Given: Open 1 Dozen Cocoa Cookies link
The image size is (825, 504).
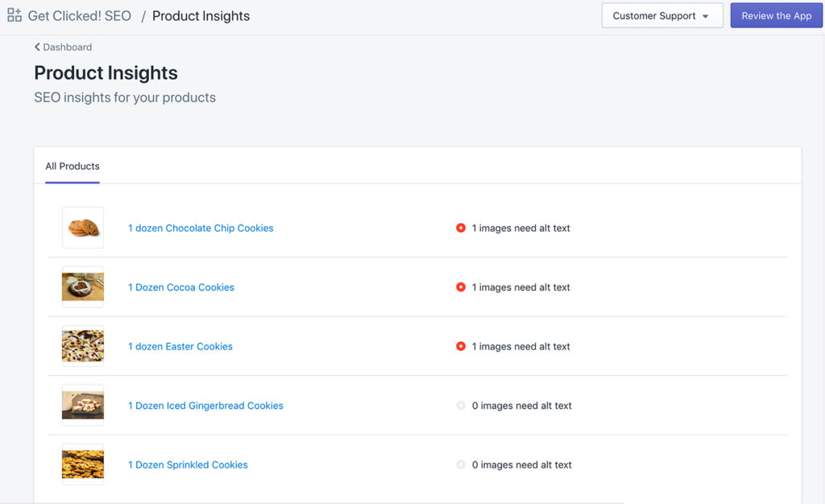Looking at the screenshot, I should click(181, 287).
